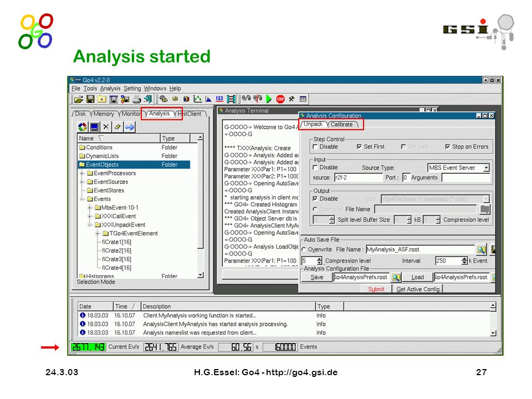Click the magnifier beside the Save configuration file
This screenshot has width=532, height=399.
coord(396,278)
